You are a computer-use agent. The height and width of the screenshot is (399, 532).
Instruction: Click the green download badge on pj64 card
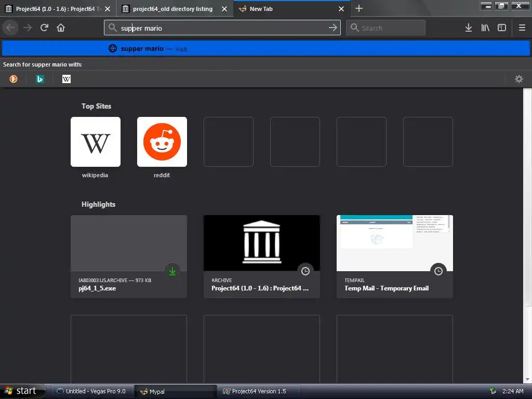tap(172, 271)
